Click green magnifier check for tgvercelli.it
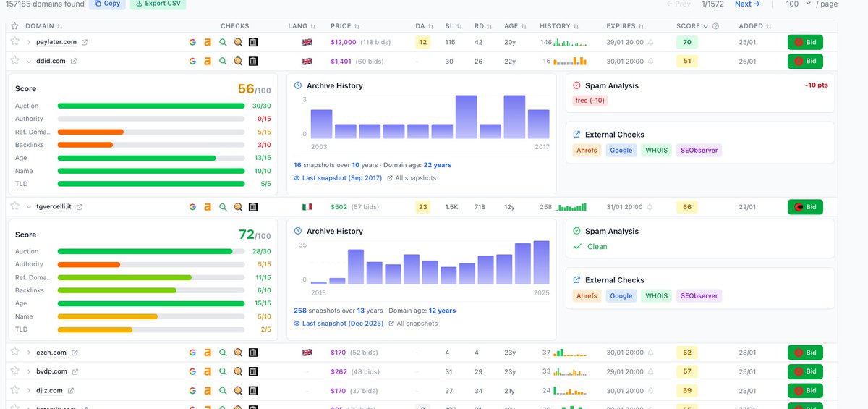The image size is (868, 409). [x=223, y=206]
